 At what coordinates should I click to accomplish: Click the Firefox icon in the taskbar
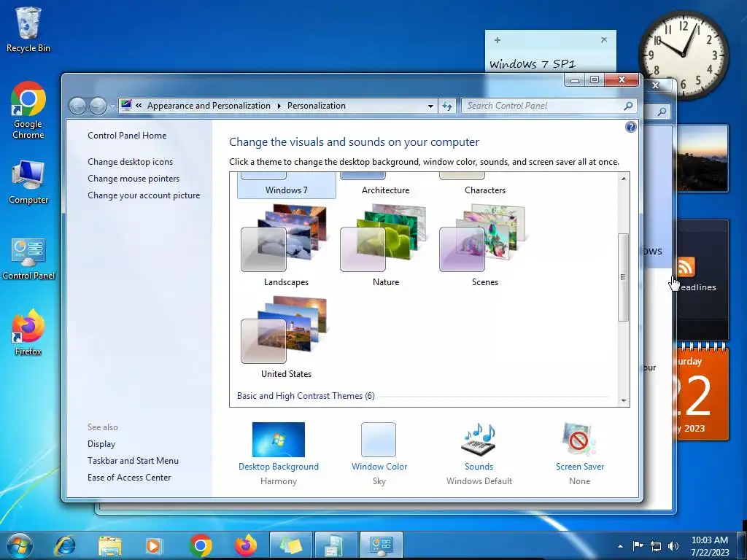pyautogui.click(x=246, y=545)
